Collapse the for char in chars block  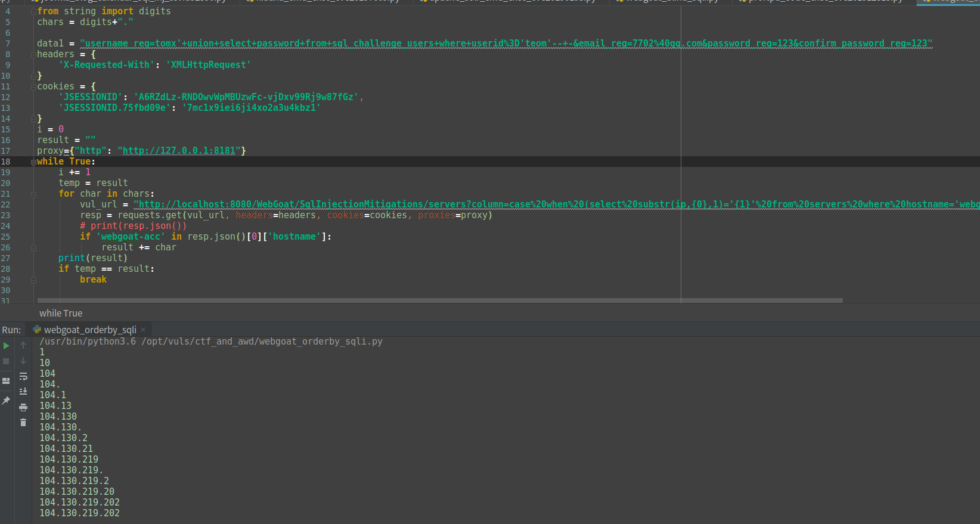coord(33,194)
